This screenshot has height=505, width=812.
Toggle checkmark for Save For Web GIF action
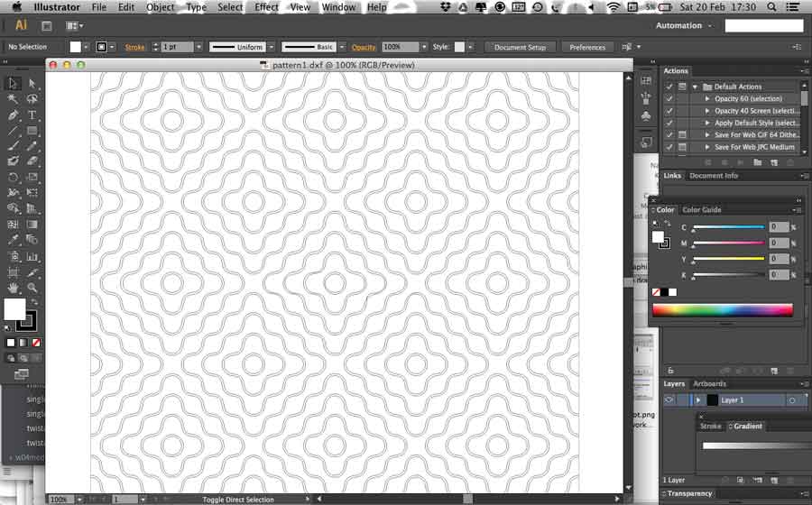pos(669,134)
